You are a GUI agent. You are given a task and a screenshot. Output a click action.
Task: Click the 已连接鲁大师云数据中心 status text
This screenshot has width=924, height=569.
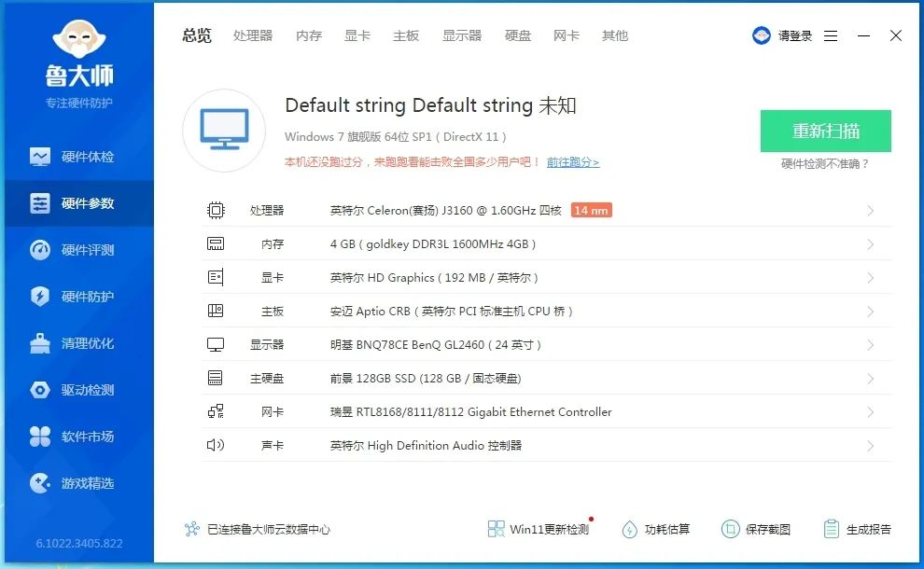269,529
